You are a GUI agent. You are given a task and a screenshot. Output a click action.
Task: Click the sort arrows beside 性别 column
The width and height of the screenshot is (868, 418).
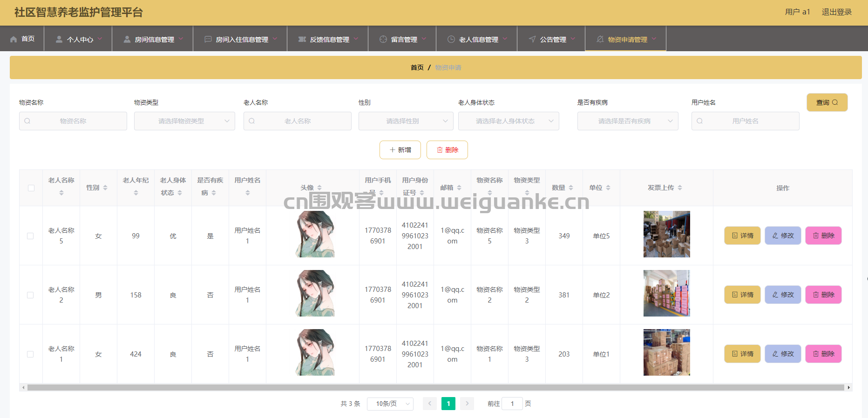coord(105,188)
